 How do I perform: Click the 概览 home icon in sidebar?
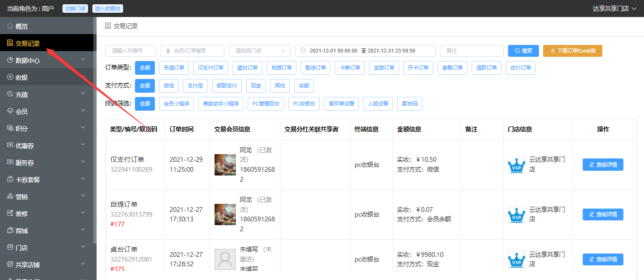(x=10, y=26)
